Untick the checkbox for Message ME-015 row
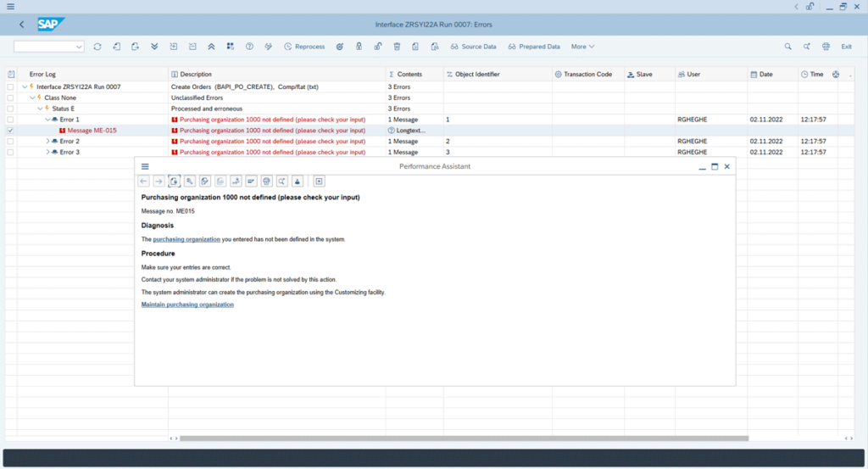 pyautogui.click(x=10, y=131)
